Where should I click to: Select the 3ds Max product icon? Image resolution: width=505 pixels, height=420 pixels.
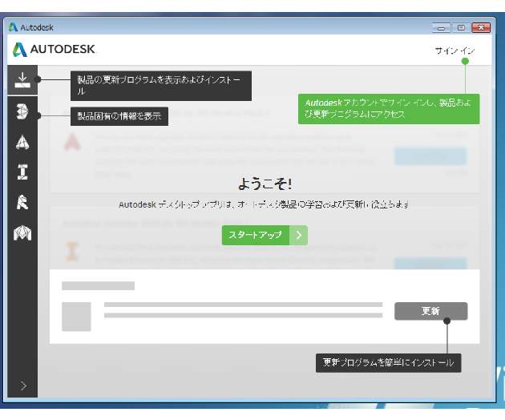coord(22,111)
